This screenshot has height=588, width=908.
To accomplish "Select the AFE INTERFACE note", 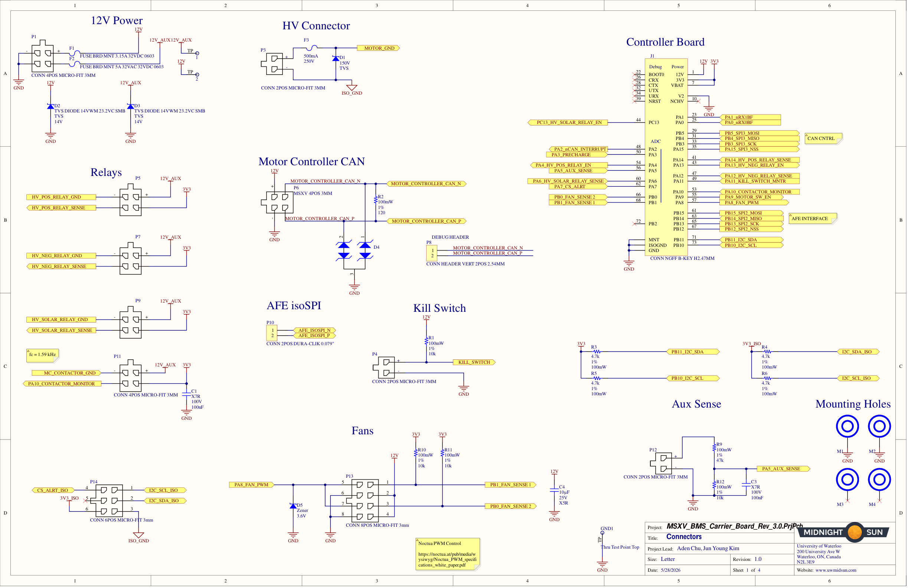I will point(813,219).
